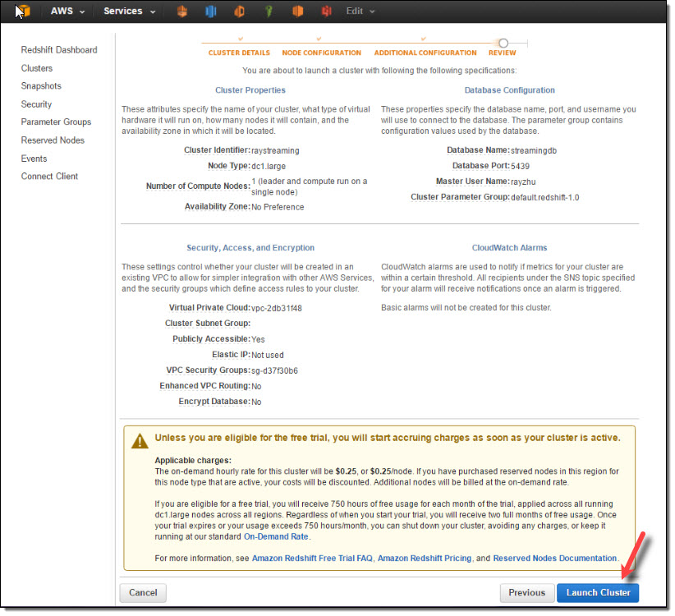The height and width of the screenshot is (616, 675).
Task: Click the blue service shortcut icon
Action: point(210,11)
